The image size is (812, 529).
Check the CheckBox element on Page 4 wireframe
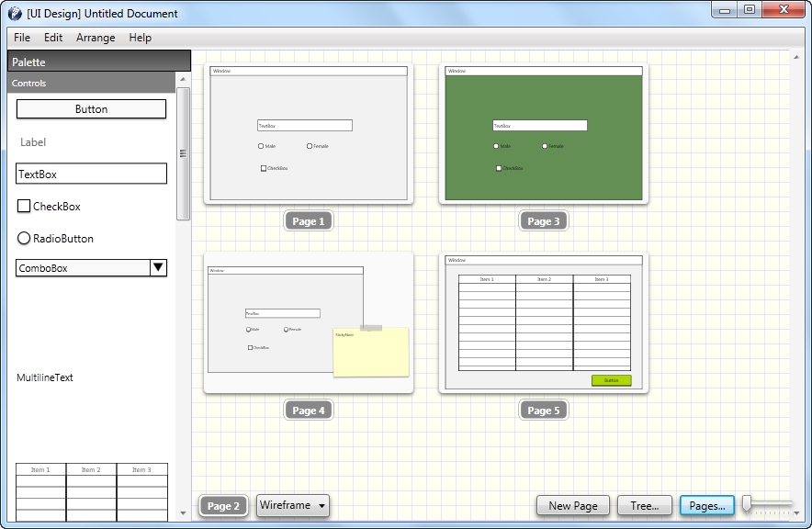tap(250, 347)
